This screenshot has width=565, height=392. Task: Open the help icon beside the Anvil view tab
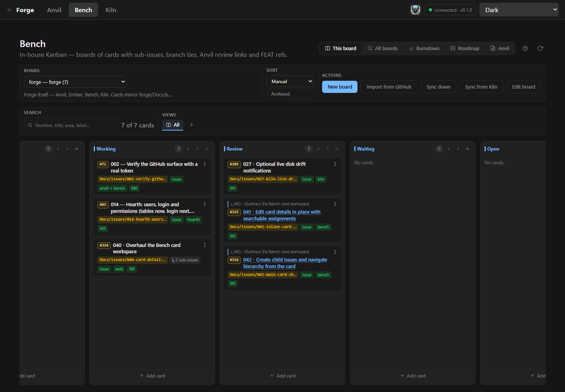pos(525,49)
